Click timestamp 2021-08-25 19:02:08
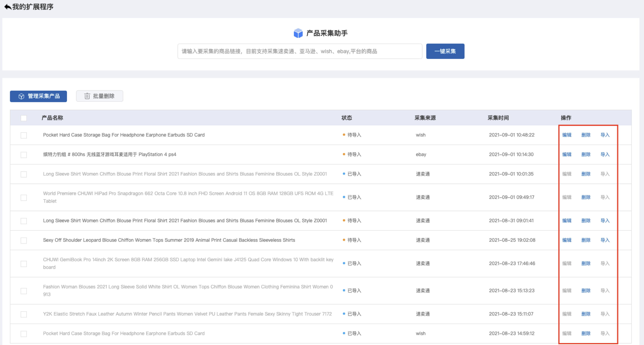 512,240
